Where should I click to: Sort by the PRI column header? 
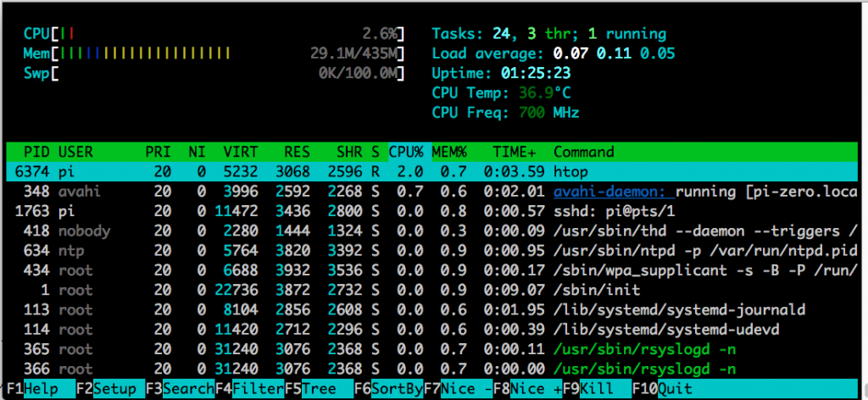(158, 153)
